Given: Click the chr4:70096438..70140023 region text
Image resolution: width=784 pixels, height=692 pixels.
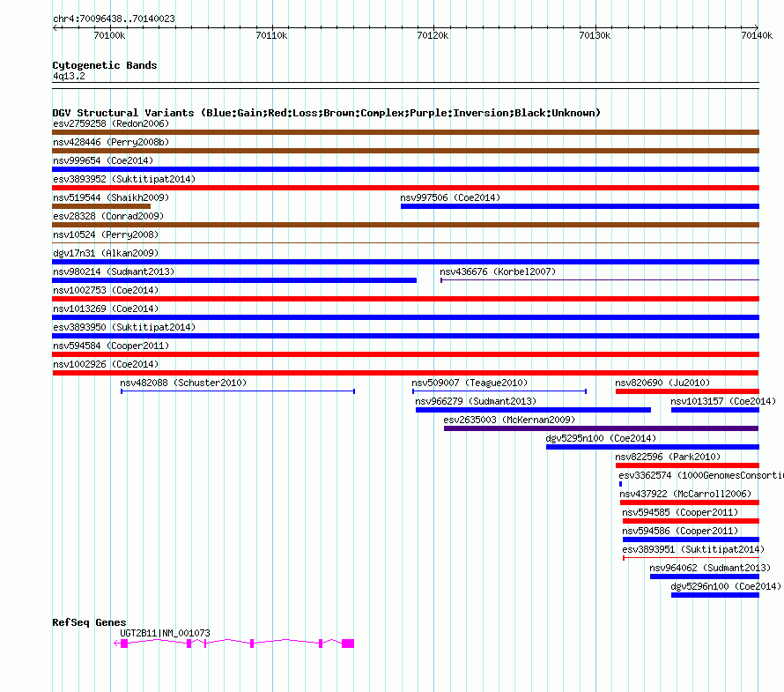Looking at the screenshot, I should (114, 19).
